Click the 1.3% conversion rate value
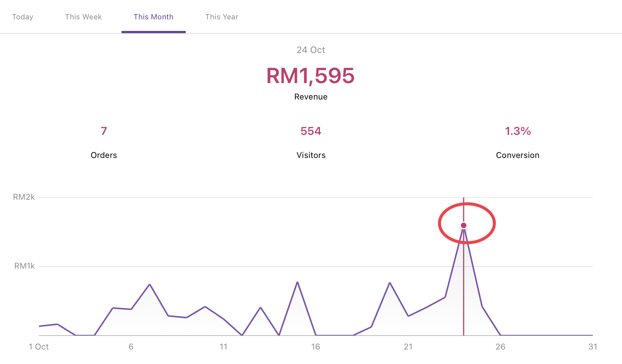 point(518,131)
